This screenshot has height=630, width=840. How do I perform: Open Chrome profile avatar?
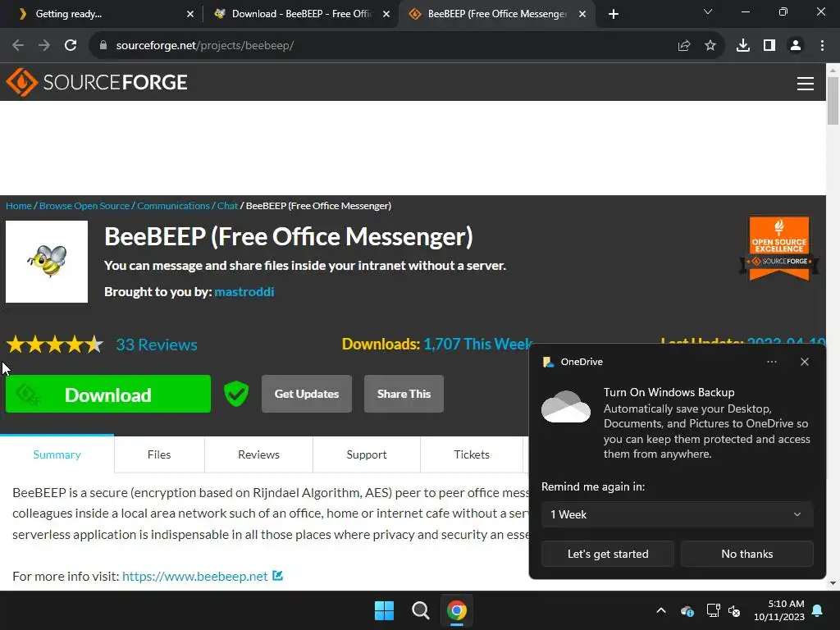tap(796, 46)
